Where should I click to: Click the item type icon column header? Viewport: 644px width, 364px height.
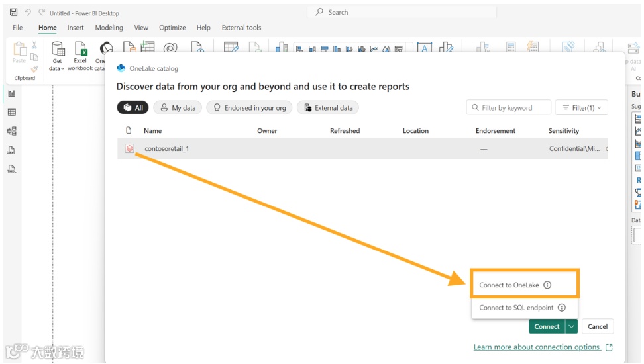(x=129, y=130)
